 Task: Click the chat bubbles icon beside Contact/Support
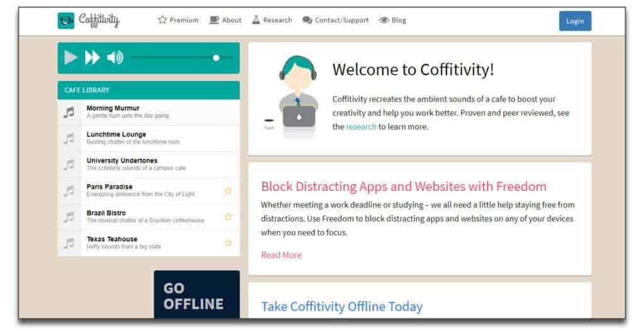(307, 20)
